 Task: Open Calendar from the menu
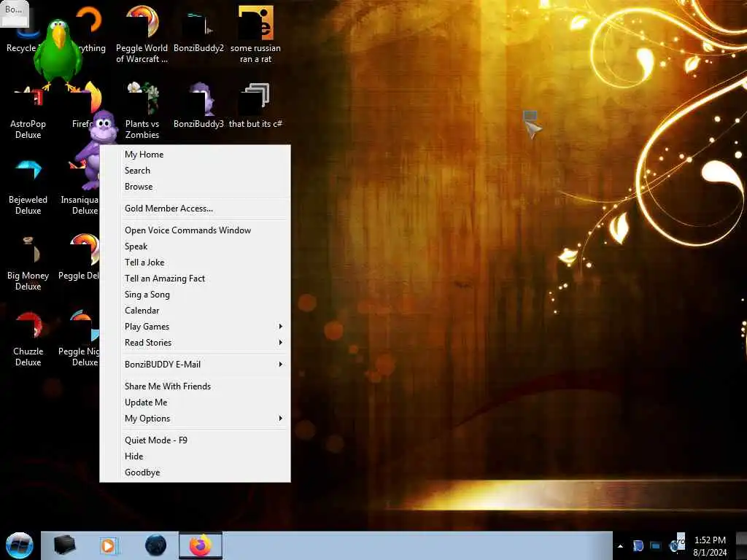click(195, 311)
